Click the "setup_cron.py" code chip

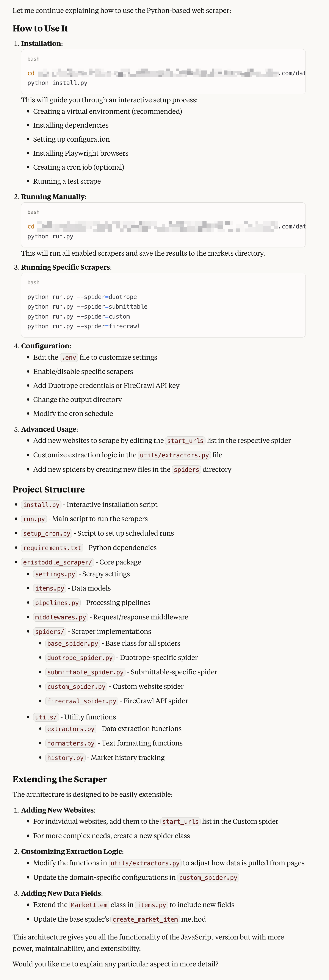[x=47, y=534]
